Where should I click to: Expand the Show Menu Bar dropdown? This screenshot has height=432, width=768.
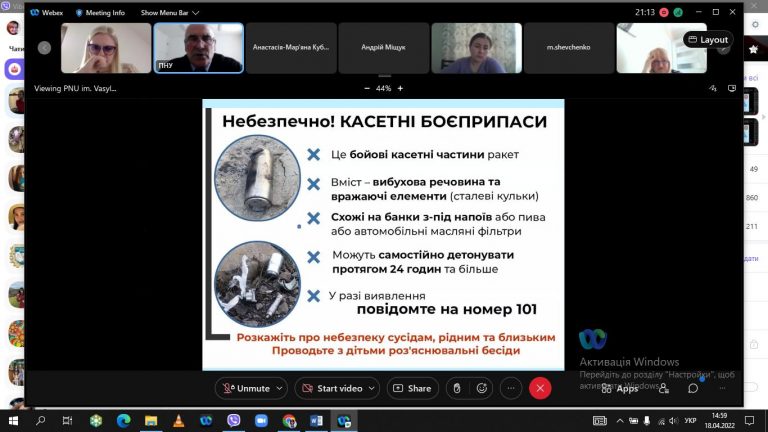coord(169,13)
